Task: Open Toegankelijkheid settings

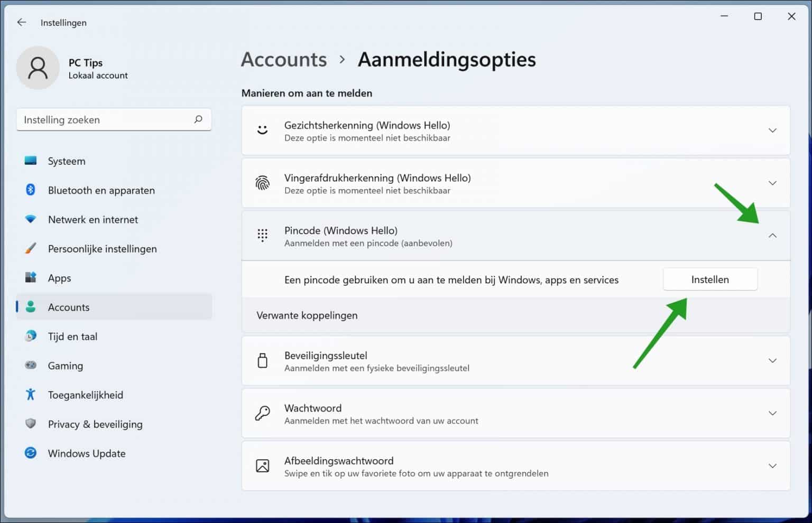Action: [x=85, y=395]
